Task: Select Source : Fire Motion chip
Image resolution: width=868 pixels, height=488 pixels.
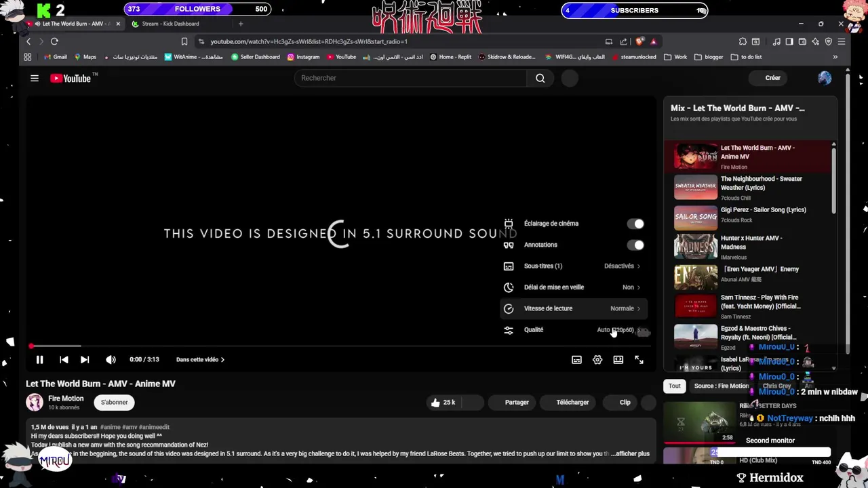Action: [x=722, y=386]
